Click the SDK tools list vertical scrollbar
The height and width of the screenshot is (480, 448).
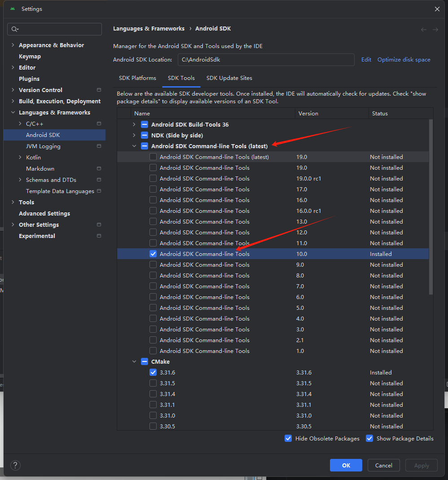coord(431,207)
